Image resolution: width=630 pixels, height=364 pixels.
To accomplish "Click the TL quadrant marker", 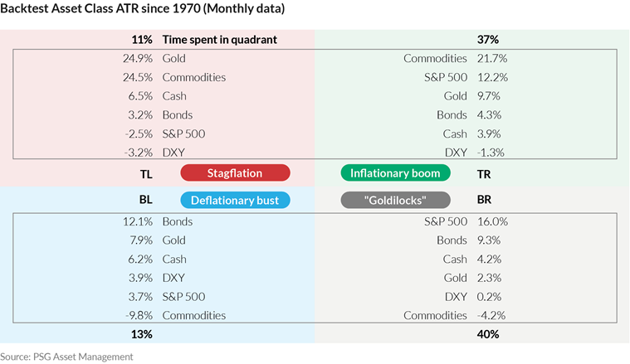I will click(146, 173).
